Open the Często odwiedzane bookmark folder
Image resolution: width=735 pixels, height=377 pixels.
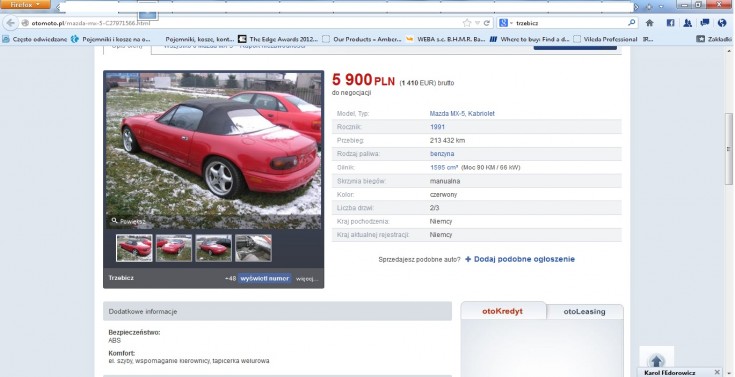(x=35, y=39)
